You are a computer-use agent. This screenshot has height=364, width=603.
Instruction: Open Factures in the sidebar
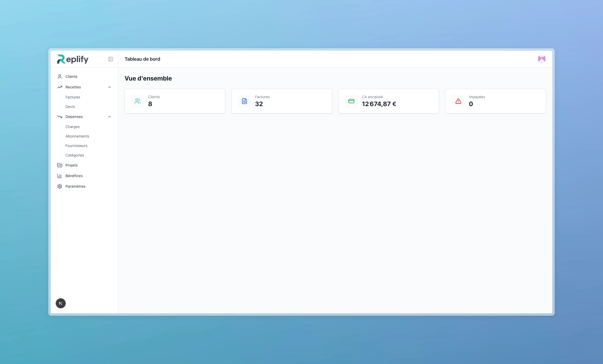(x=73, y=97)
